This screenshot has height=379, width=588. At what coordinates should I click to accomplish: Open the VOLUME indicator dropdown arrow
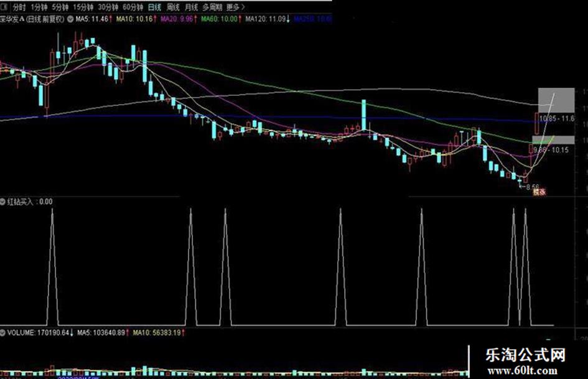[2, 332]
